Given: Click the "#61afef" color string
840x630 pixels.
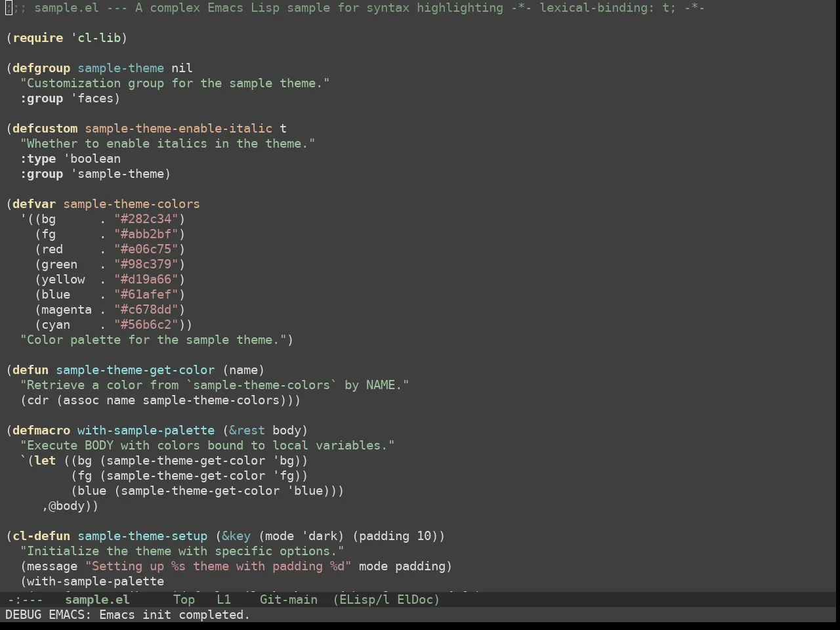Looking at the screenshot, I should [x=146, y=295].
